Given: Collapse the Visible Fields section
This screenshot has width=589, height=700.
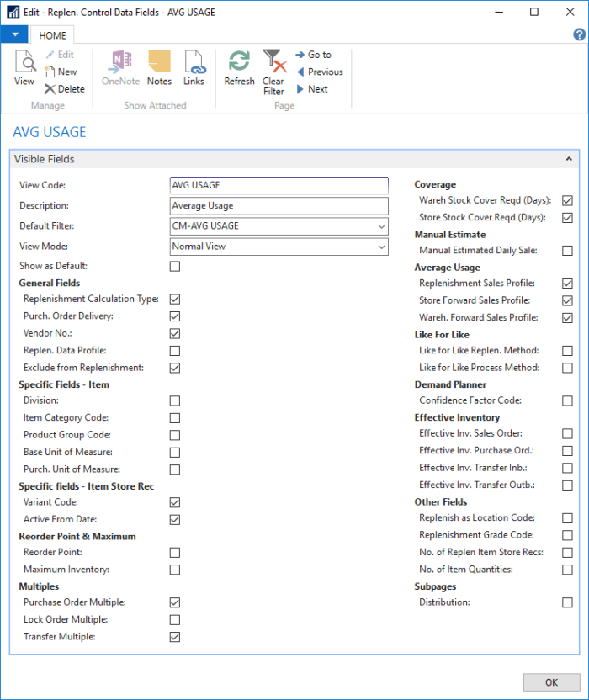Looking at the screenshot, I should (x=569, y=159).
